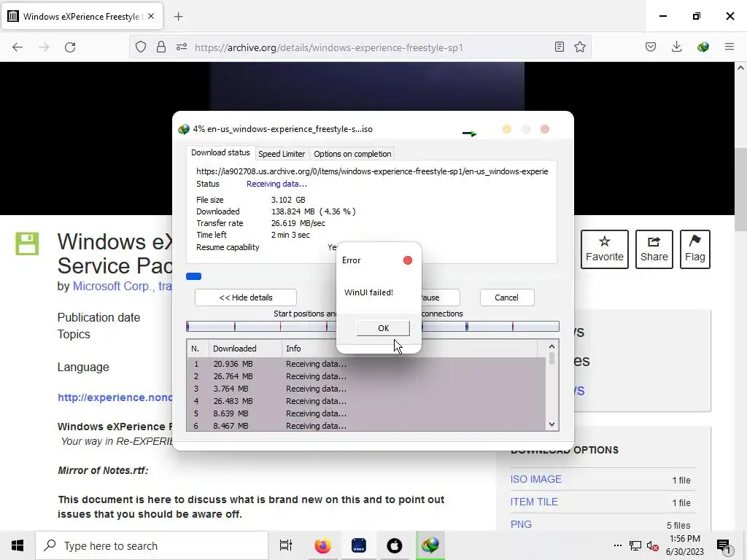747x560 pixels.
Task: Open Internet Download Manager taskbar icon
Action: [430, 545]
